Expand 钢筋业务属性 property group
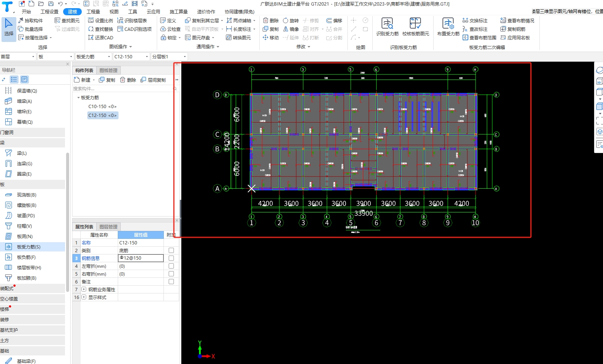The image size is (603, 364). click(84, 289)
